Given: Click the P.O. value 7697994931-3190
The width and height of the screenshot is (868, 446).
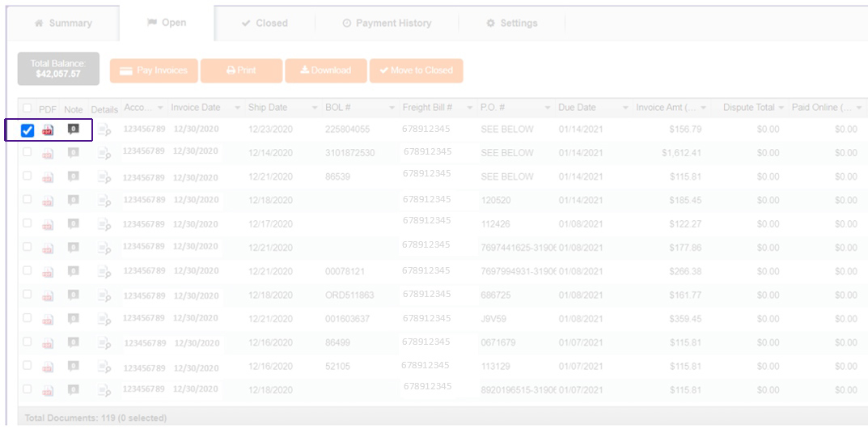Looking at the screenshot, I should (519, 271).
